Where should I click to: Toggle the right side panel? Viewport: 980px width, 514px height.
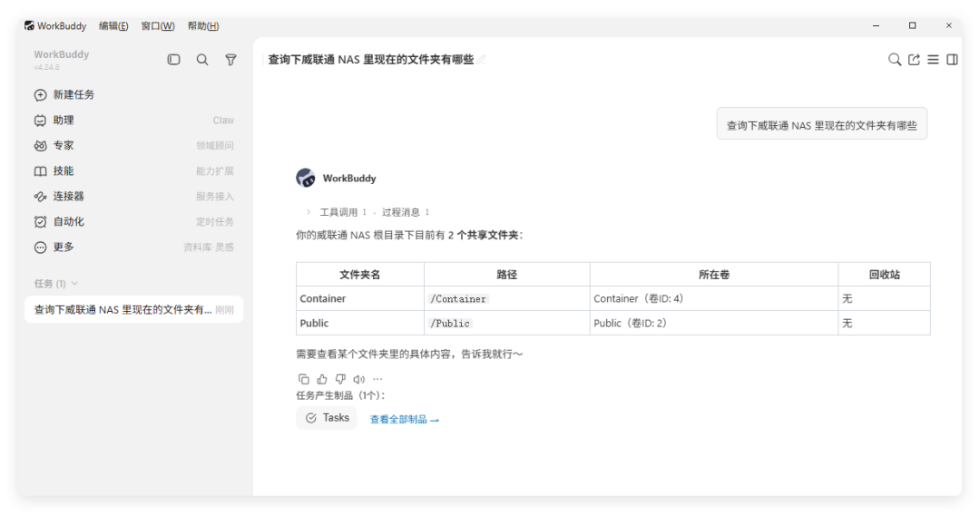[x=953, y=59]
